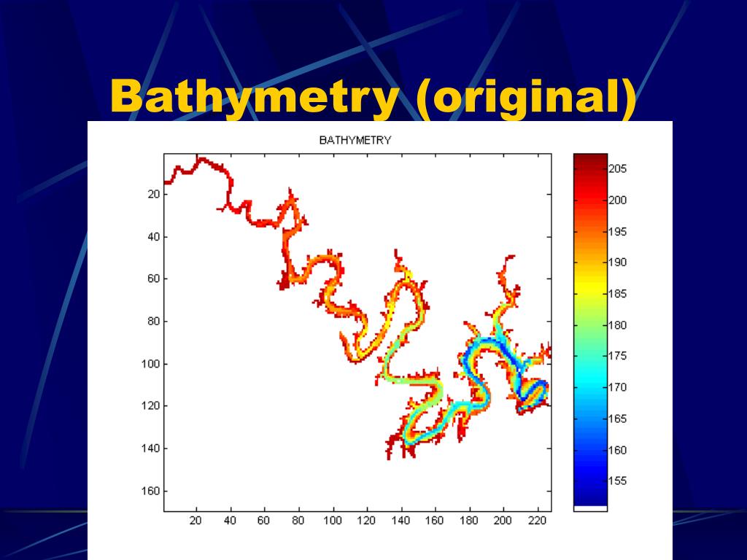Screen dimensions: 747x560
Task: Click the y-axis tick label 100
Action: (x=151, y=364)
